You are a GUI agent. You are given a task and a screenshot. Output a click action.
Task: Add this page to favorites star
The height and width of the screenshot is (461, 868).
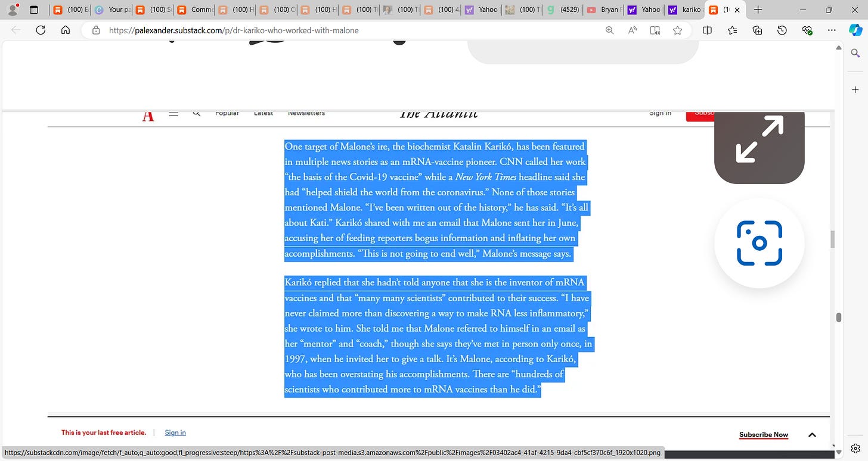point(677,30)
